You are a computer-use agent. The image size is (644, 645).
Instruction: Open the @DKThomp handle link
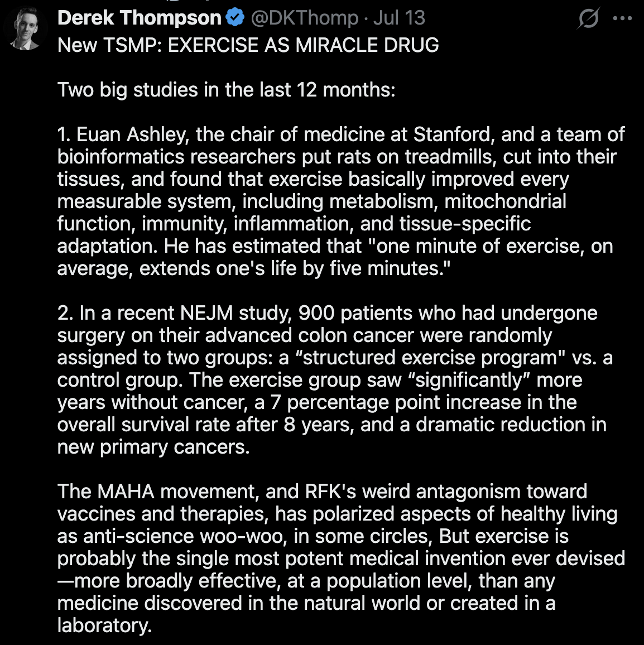click(304, 18)
